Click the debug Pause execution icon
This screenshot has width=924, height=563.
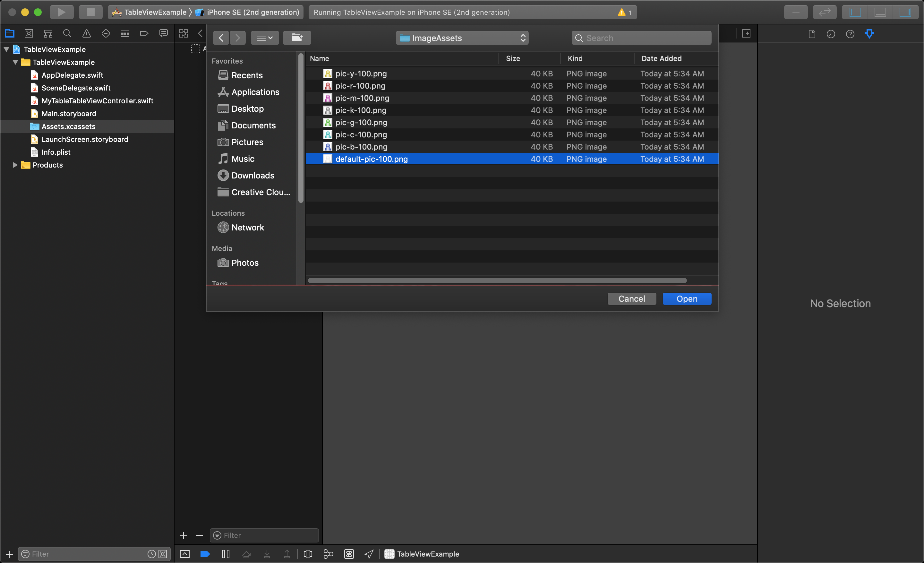click(x=226, y=554)
